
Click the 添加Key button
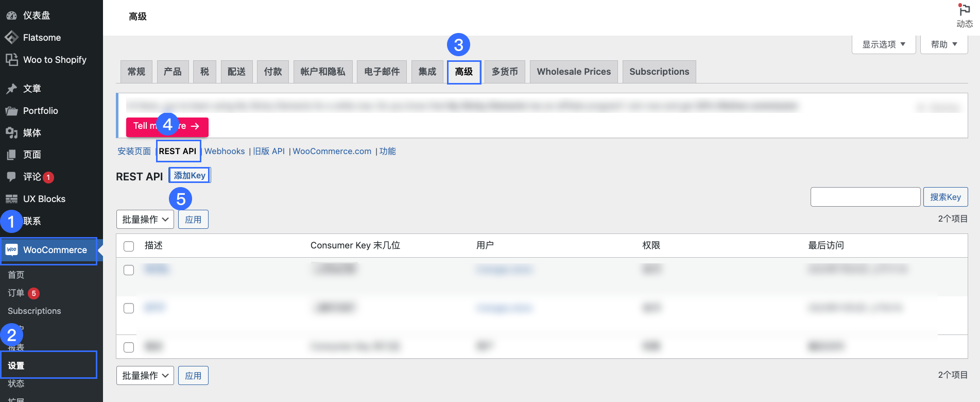coord(190,175)
